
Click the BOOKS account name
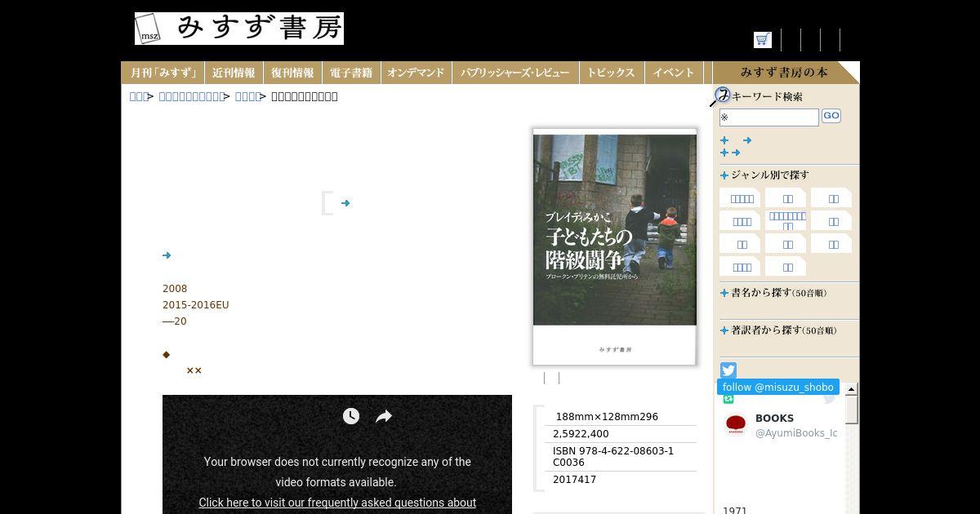tap(774, 418)
